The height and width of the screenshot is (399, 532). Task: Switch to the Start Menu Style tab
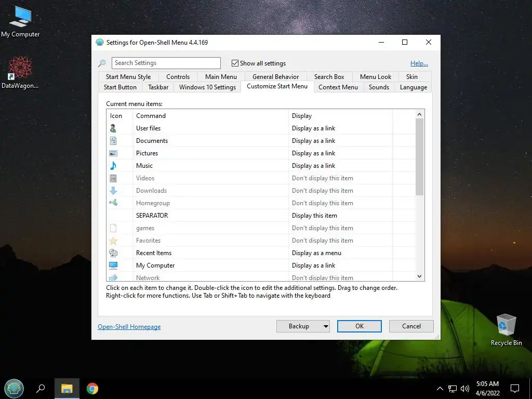(128, 77)
